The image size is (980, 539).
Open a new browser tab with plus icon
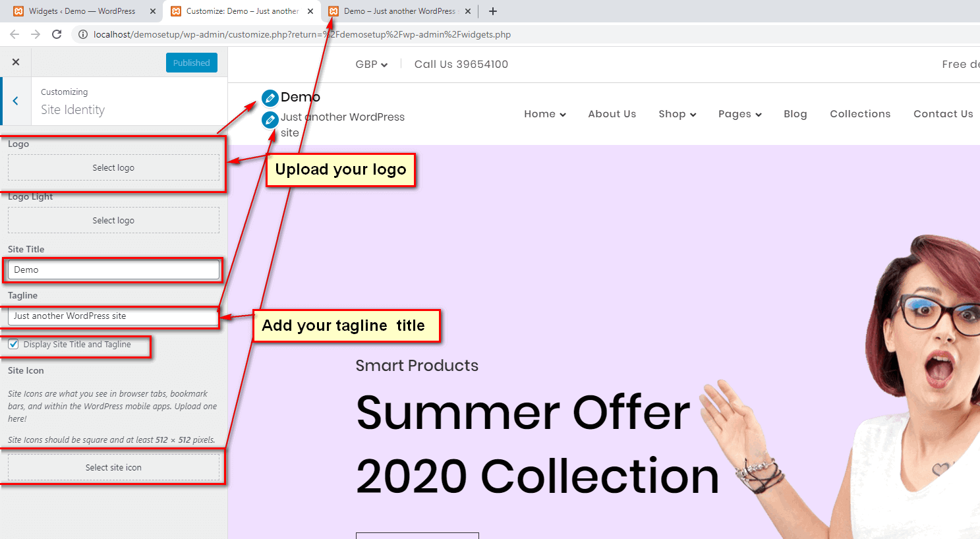tap(493, 11)
